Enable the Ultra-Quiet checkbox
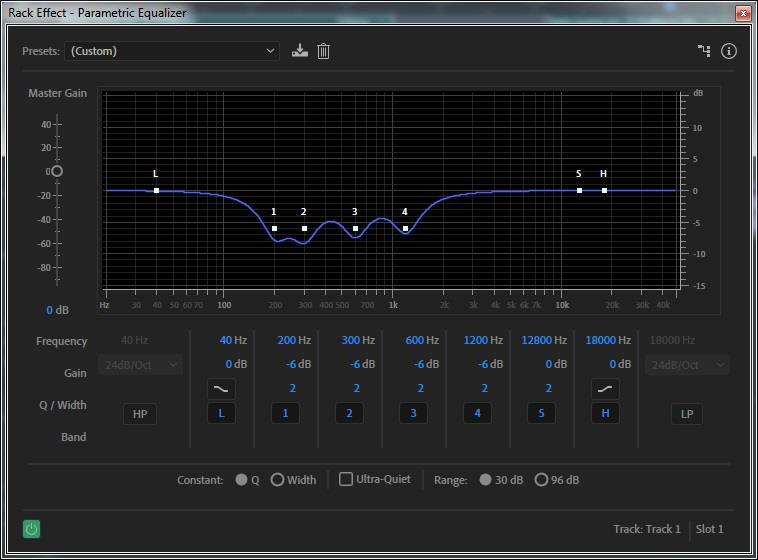 pos(346,480)
